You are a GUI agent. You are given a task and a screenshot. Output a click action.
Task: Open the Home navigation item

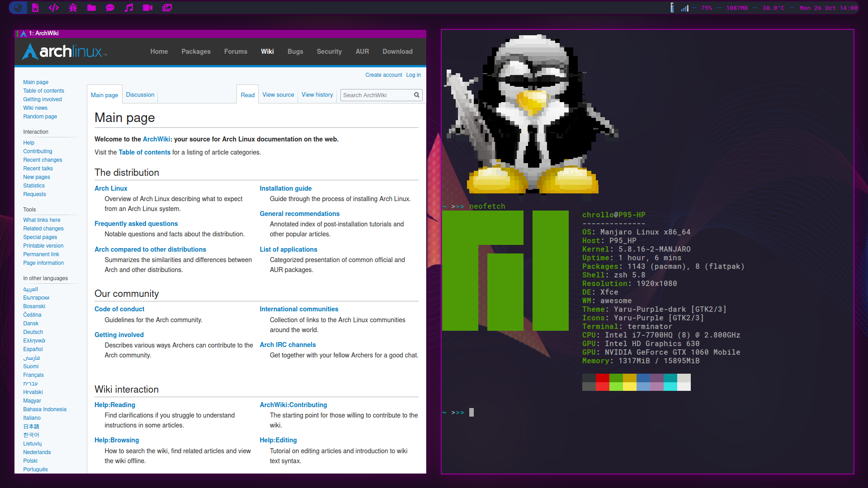(159, 52)
